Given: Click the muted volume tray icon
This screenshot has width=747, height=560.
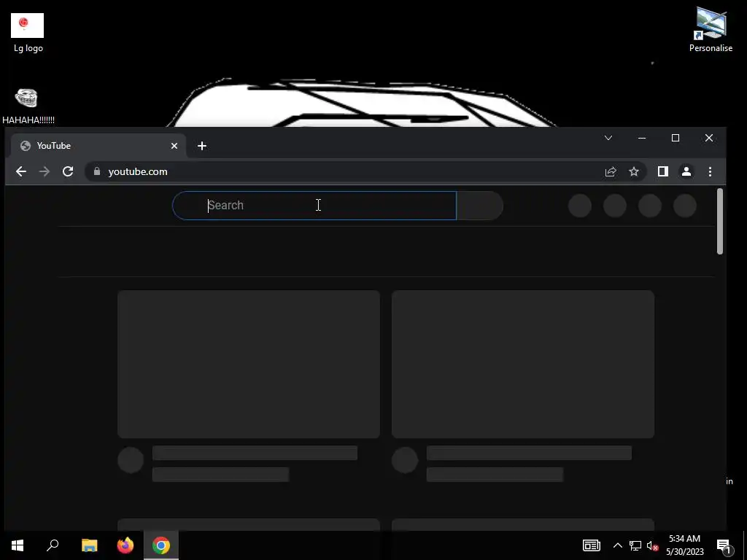Looking at the screenshot, I should click(652, 545).
